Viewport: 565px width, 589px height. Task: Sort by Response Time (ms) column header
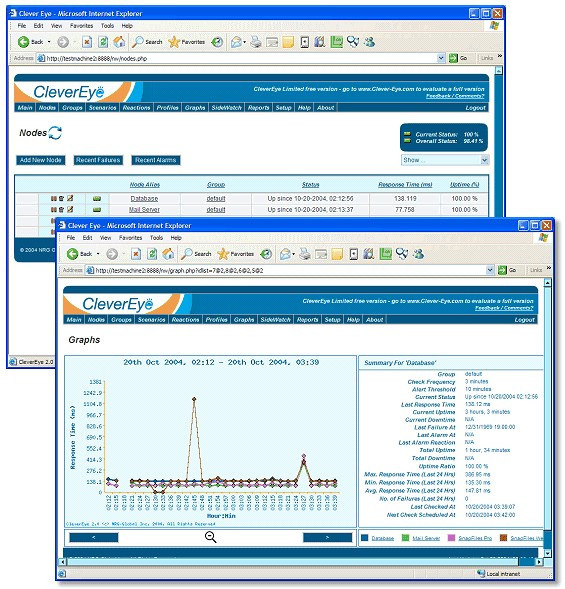[405, 184]
